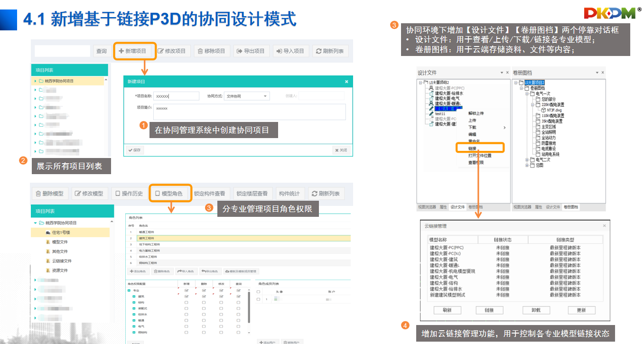
Task: Click 移除项目 trash button
Action: point(212,51)
